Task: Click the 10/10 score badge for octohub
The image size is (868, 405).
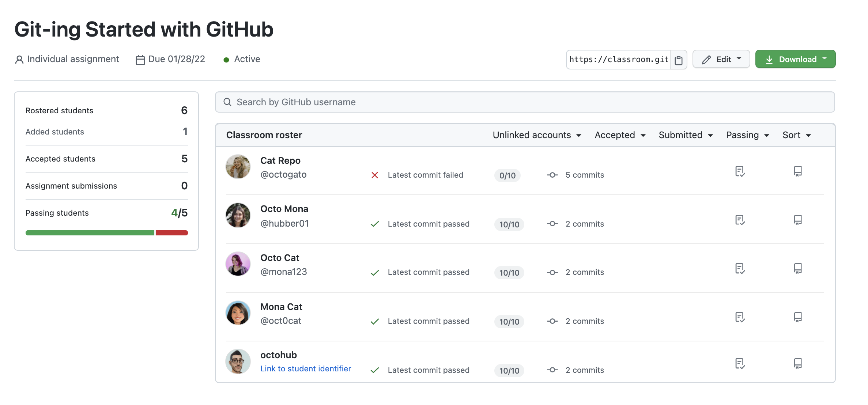Action: coord(509,371)
